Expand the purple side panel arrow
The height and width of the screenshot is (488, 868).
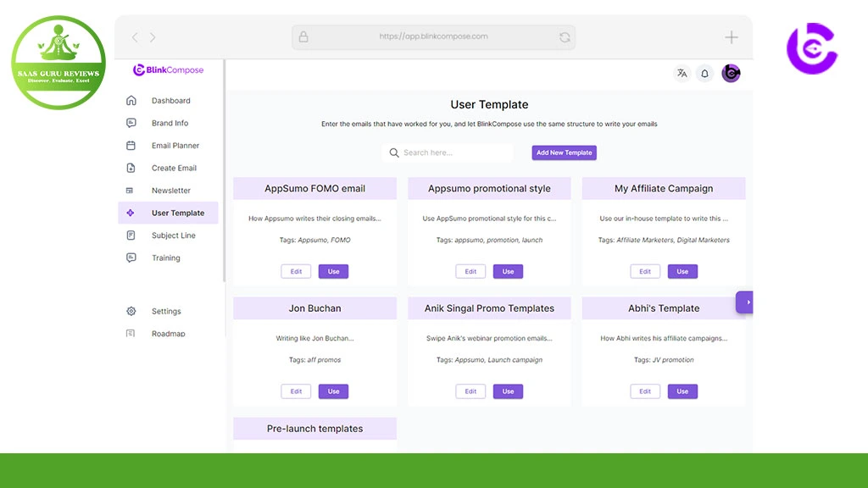click(x=744, y=302)
